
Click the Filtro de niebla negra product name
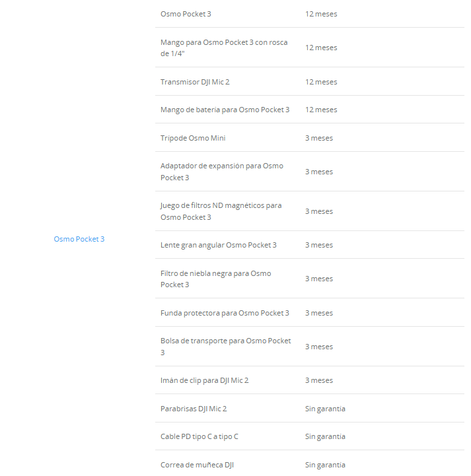(x=215, y=279)
